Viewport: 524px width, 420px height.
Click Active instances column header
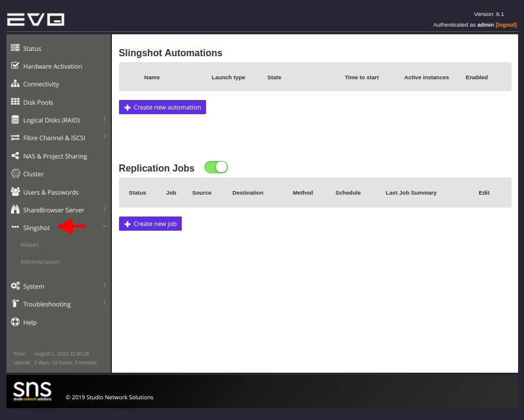tap(426, 77)
